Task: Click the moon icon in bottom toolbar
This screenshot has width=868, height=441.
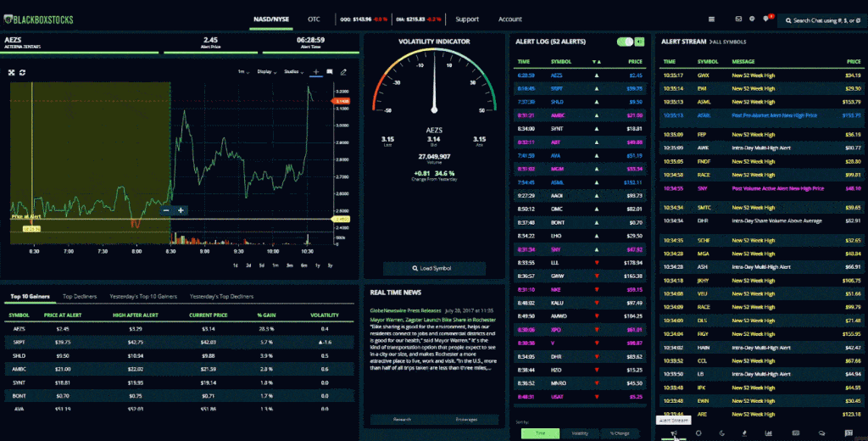Action: 722,433
